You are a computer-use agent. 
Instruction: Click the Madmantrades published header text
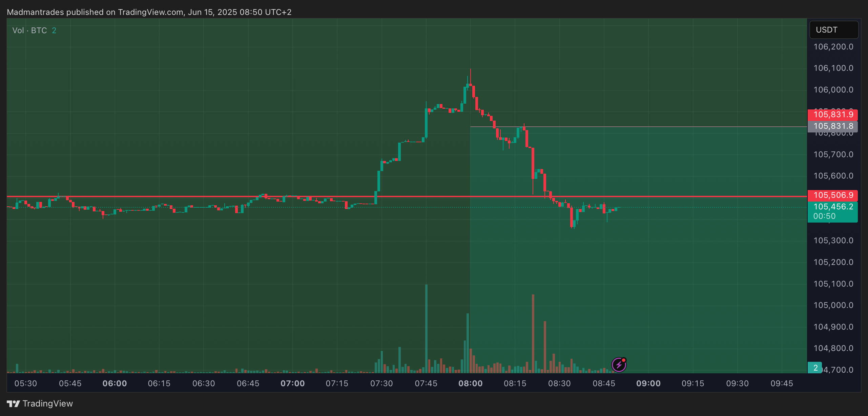click(149, 12)
